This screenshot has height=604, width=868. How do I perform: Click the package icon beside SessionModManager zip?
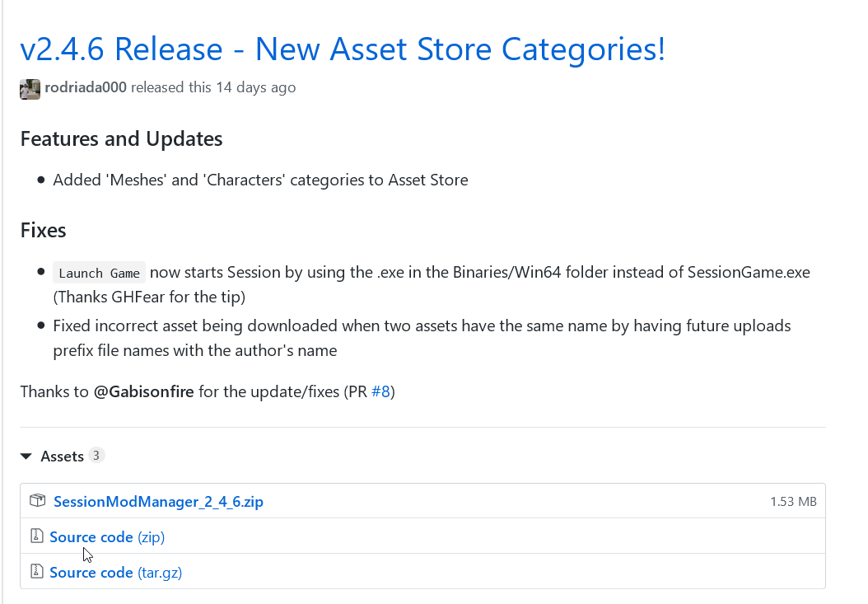(x=37, y=501)
